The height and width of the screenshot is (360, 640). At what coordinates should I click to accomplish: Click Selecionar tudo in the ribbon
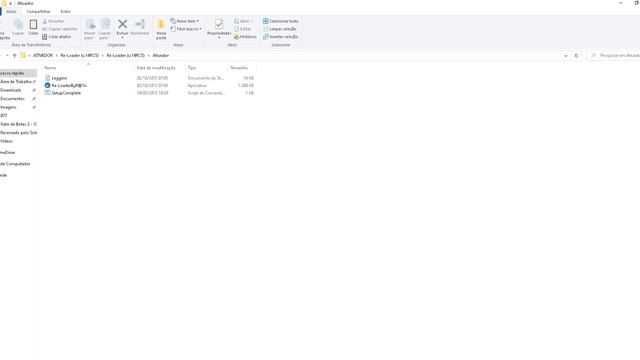coord(281,21)
